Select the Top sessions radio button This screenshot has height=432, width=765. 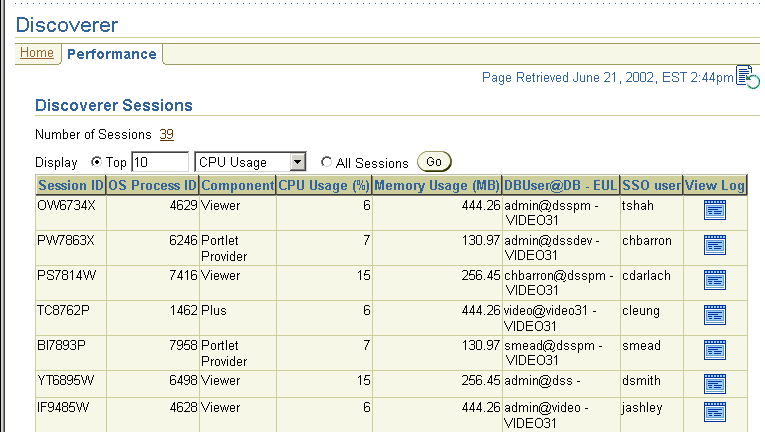96,162
